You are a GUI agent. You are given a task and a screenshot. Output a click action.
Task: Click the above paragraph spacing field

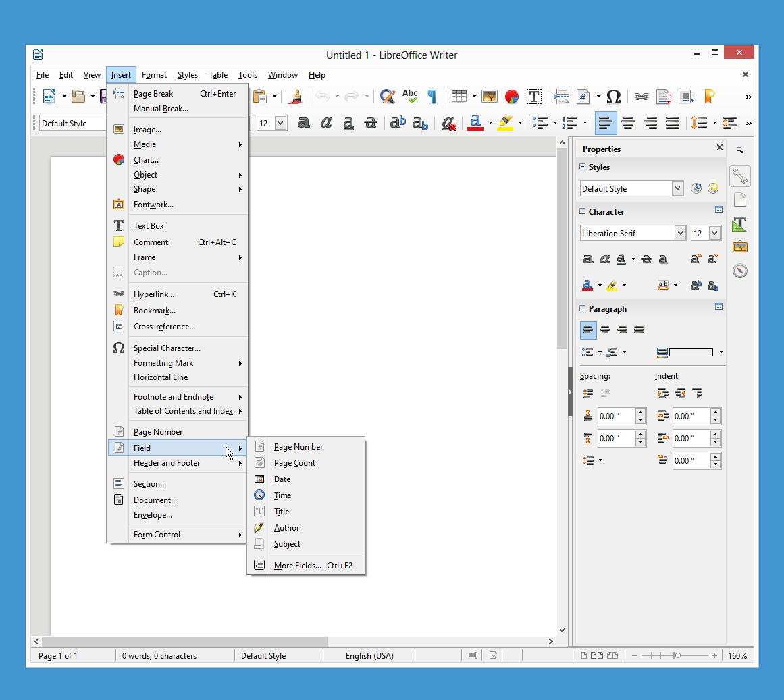pos(617,416)
